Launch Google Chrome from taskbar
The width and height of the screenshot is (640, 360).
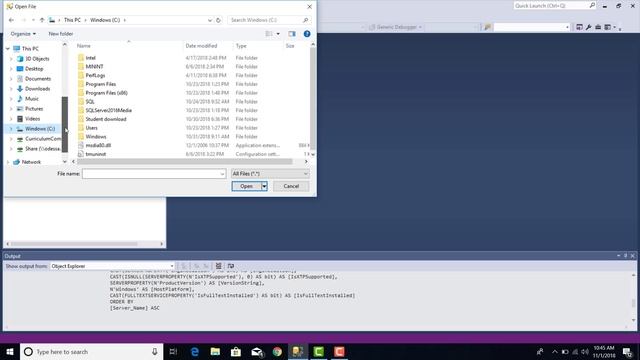pyautogui.click(x=277, y=351)
